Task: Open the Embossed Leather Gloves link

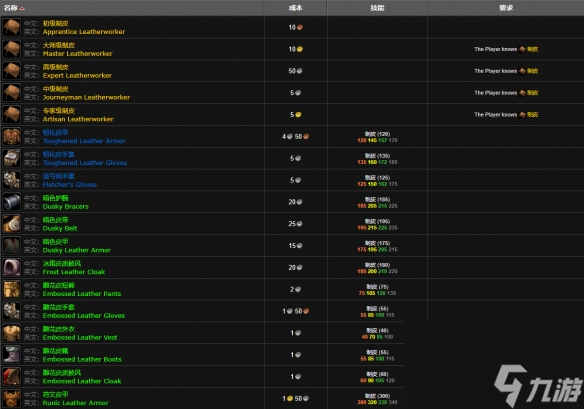Action: pyautogui.click(x=84, y=316)
